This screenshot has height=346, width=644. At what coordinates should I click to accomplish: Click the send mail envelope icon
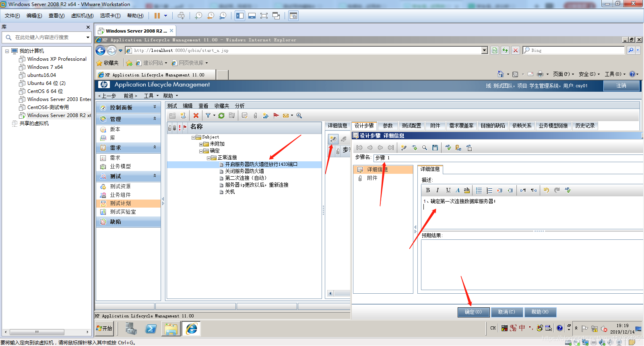pos(286,115)
